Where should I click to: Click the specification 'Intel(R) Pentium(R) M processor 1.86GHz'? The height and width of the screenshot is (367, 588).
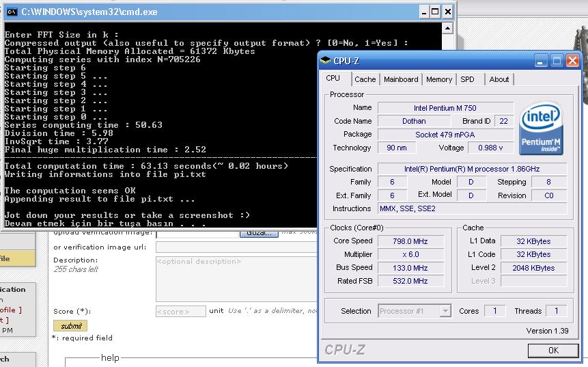point(472,169)
